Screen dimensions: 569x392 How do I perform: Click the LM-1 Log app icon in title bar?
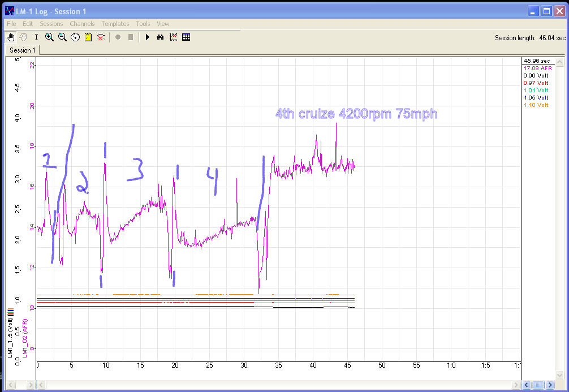coord(10,11)
